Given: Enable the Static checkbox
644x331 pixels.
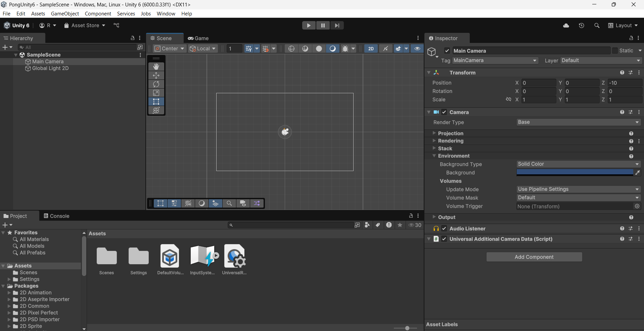Looking at the screenshot, I should (x=615, y=51).
